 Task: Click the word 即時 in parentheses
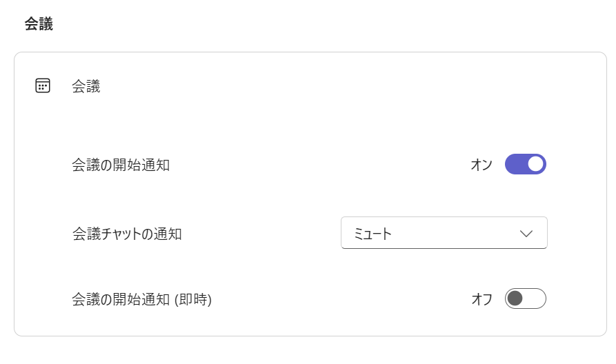pos(192,299)
